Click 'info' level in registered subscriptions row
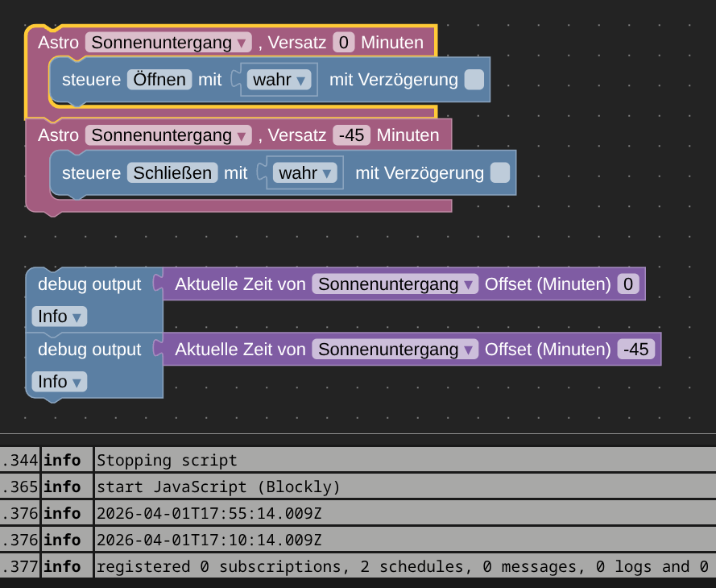 pyautogui.click(x=62, y=566)
